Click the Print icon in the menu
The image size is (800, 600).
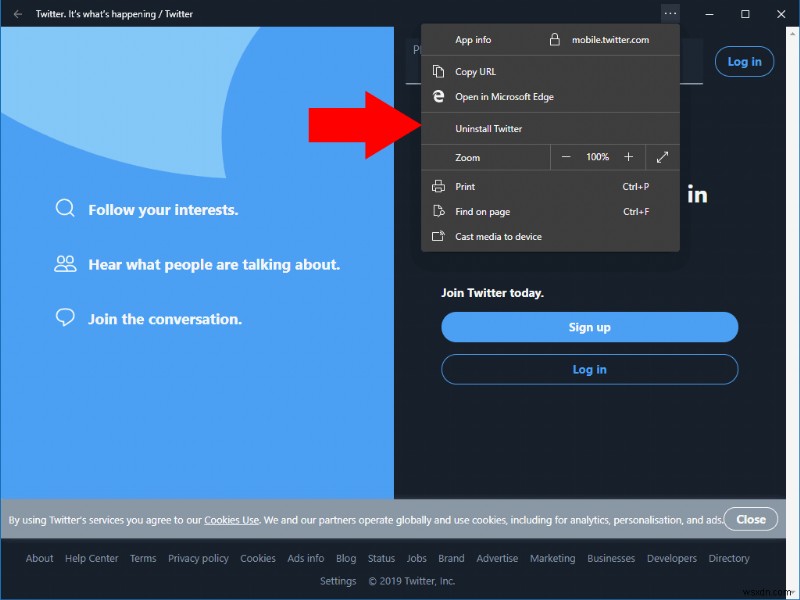tap(438, 186)
